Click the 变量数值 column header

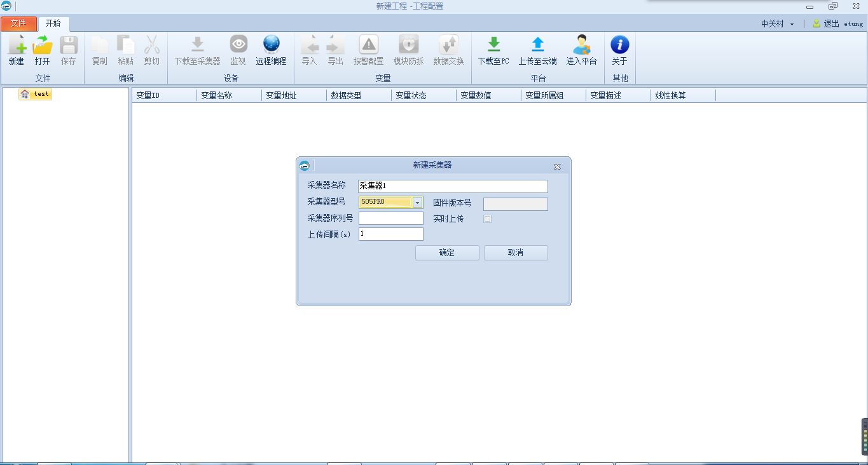[489, 96]
